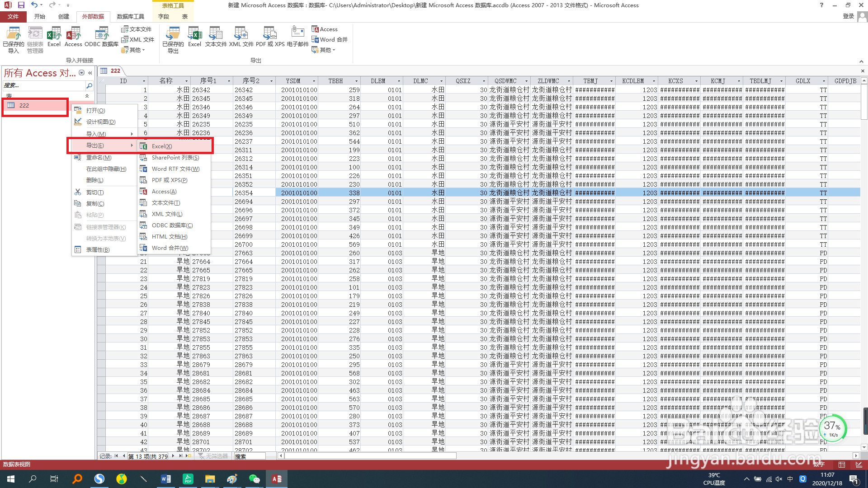Go to next record navigation button
The height and width of the screenshot is (488, 868).
(173, 456)
